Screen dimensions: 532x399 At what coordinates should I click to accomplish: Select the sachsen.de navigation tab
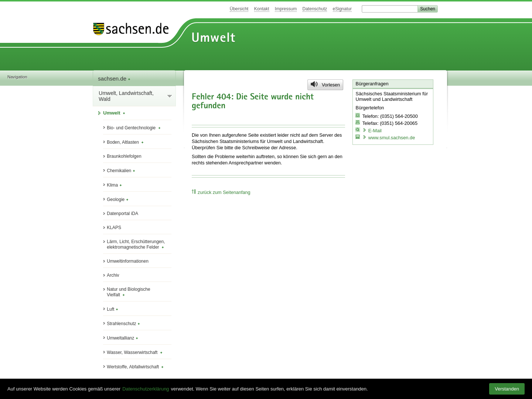(x=134, y=78)
